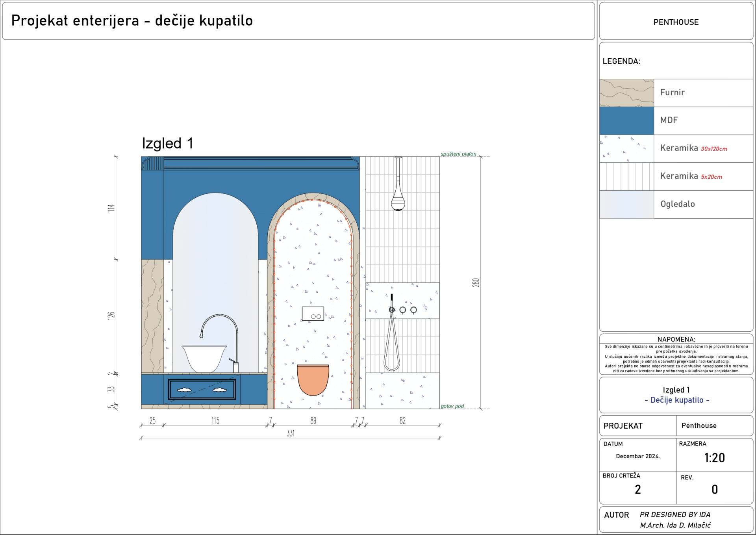756x535 pixels.
Task: Click the Ogledalo legend swatch
Action: [626, 204]
